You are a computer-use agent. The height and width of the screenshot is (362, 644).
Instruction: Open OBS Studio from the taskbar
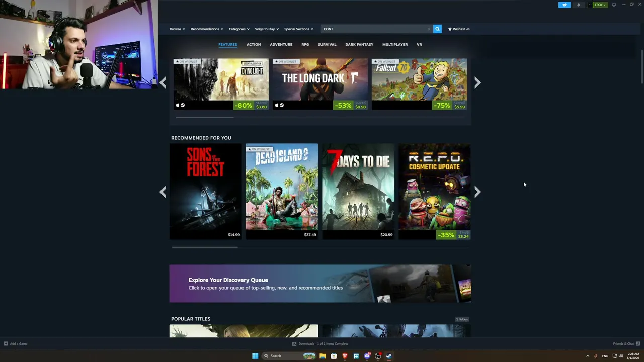point(378,356)
